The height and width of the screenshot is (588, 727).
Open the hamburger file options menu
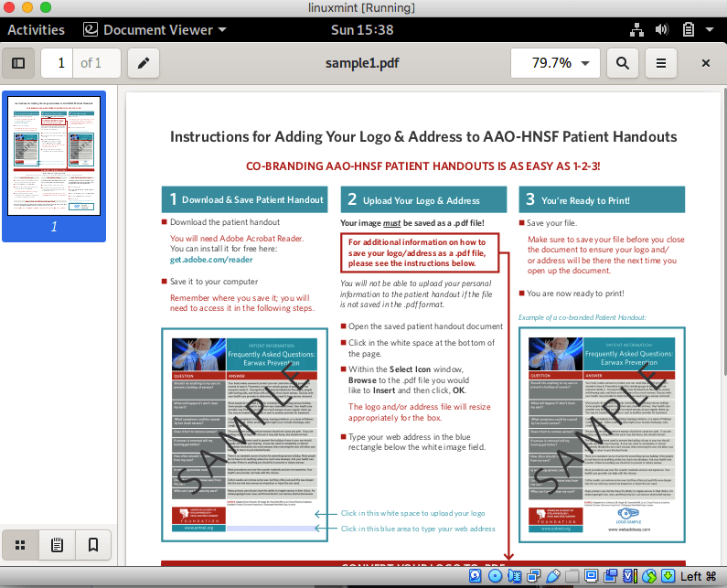pos(661,63)
